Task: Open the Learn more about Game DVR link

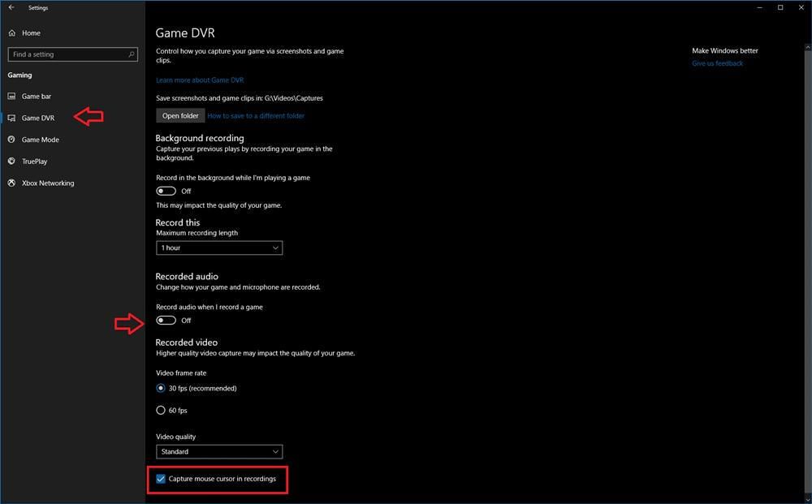Action: click(x=199, y=80)
